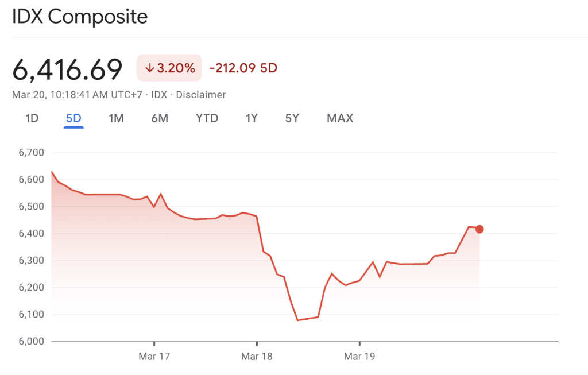
Task: Click the Mar 17 date marker
Action: pyautogui.click(x=154, y=357)
